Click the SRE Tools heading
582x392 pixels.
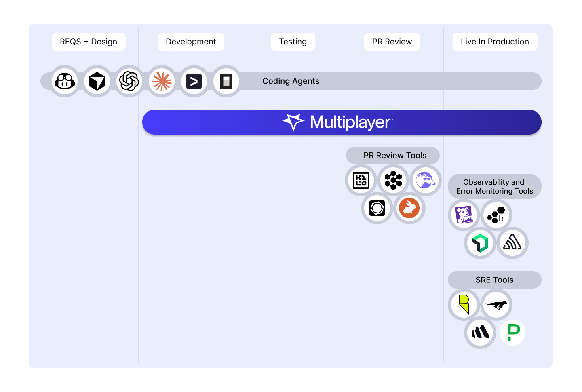(495, 280)
